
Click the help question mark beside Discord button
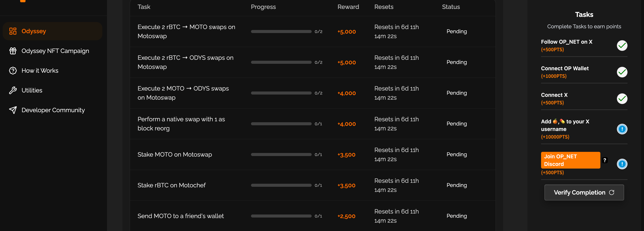pyautogui.click(x=605, y=160)
